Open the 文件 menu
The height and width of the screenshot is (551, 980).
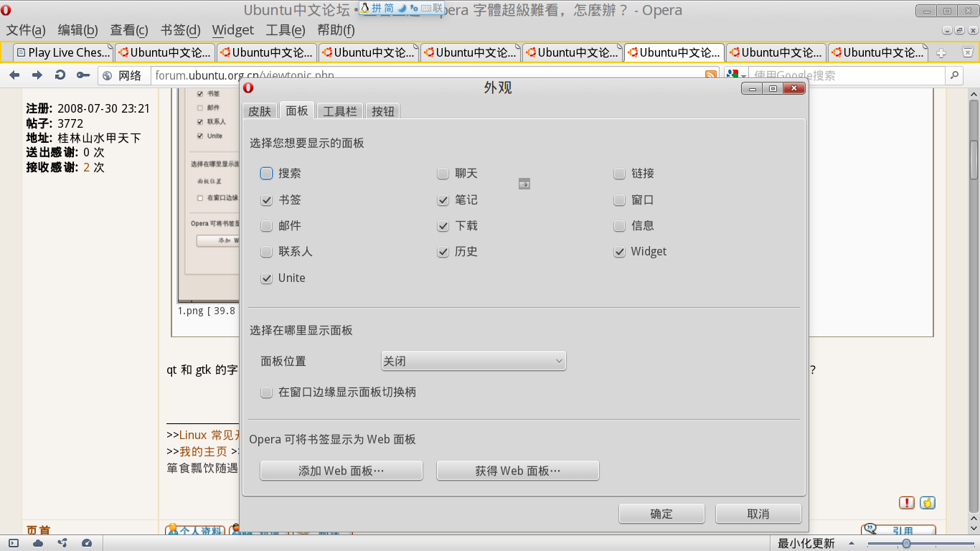[26, 30]
